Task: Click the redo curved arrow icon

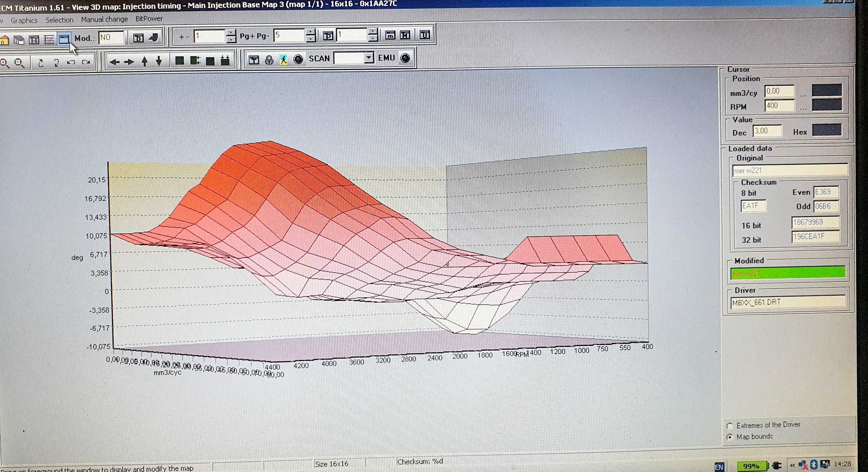Action: 86,62
